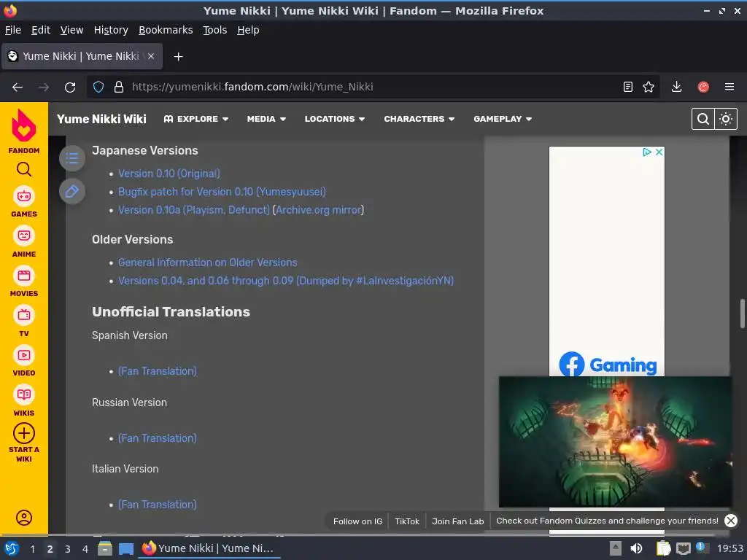Click the address bar URL field
The height and width of the screenshot is (560, 747).
[x=371, y=87]
